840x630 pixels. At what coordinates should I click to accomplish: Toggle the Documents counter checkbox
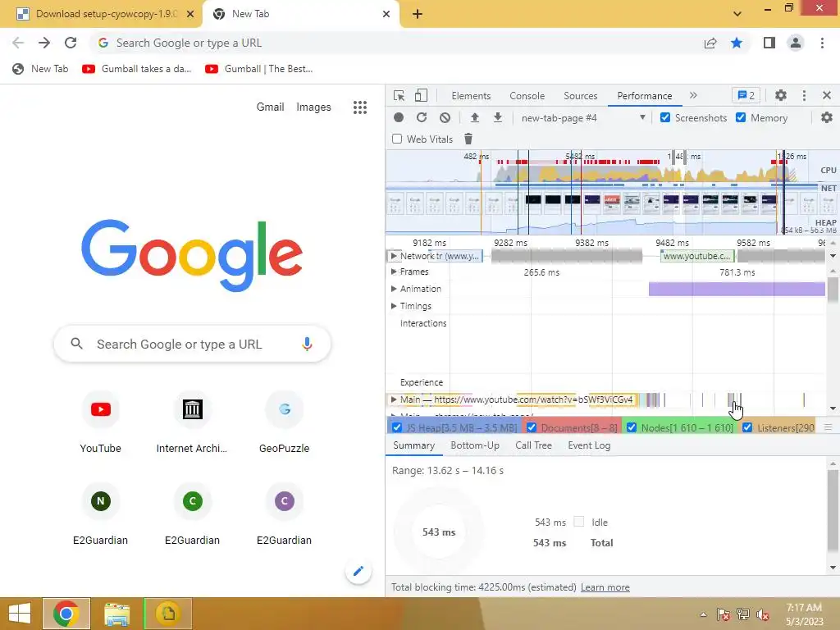(x=532, y=427)
